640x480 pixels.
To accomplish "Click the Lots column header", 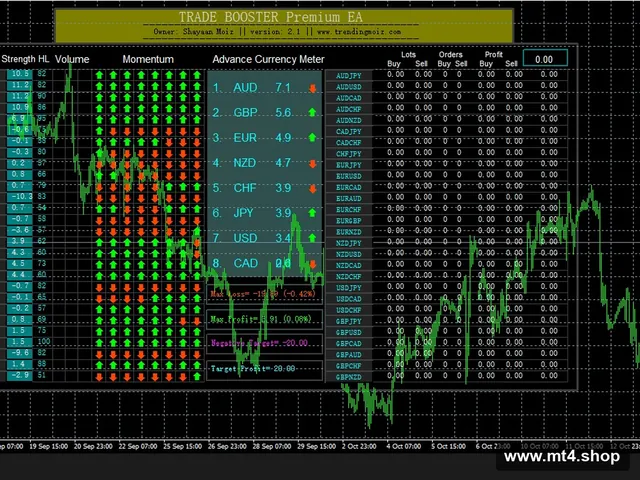I will [408, 54].
